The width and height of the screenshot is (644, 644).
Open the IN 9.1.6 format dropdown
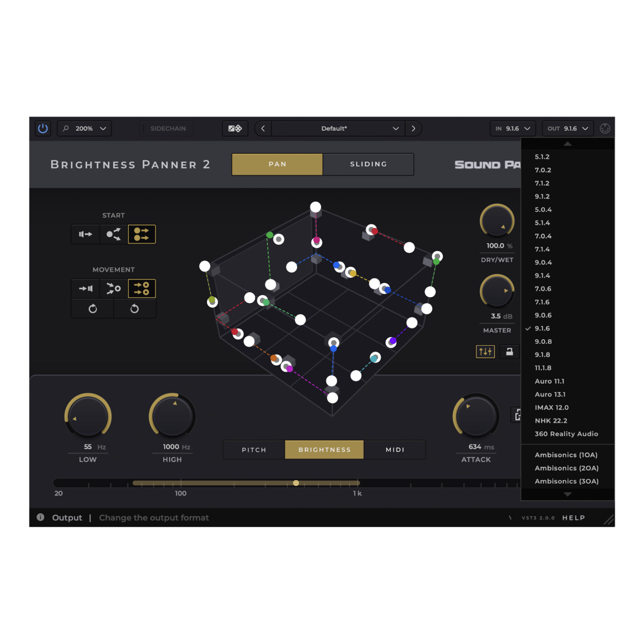513,129
